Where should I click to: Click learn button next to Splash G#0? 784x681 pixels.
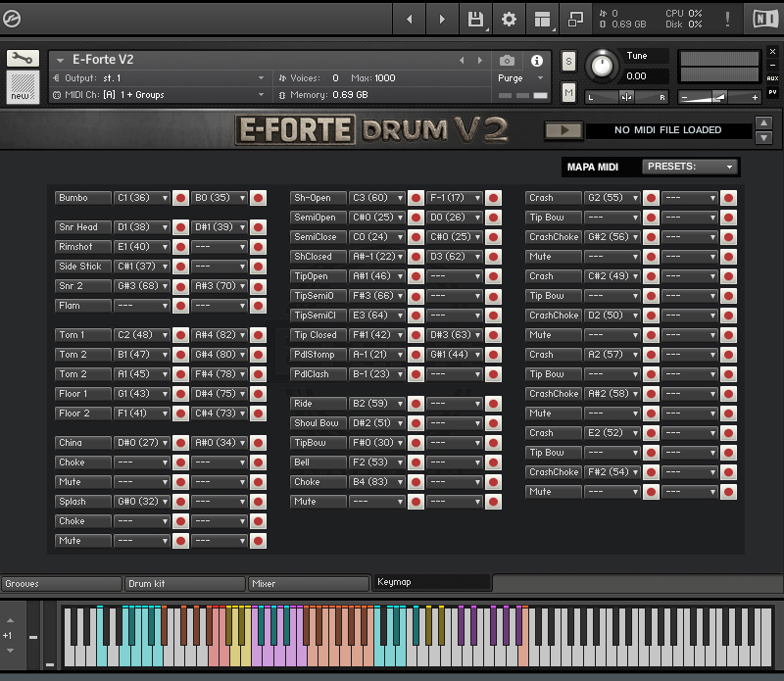(x=180, y=502)
